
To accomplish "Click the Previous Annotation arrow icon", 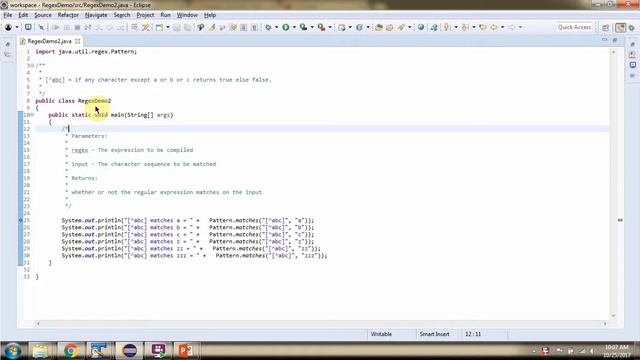I will (464, 27).
